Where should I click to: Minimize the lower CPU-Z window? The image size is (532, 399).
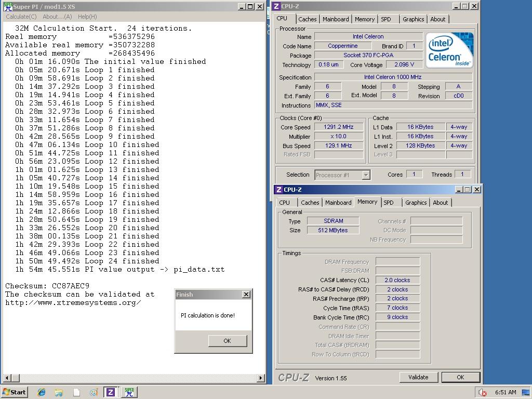pyautogui.click(x=459, y=189)
